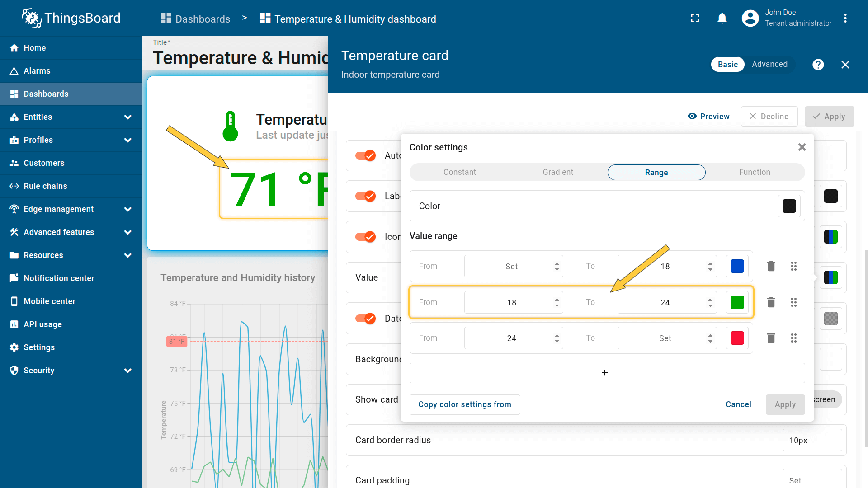The image size is (868, 488).
Task: Click the Card border radius input field
Action: (812, 441)
